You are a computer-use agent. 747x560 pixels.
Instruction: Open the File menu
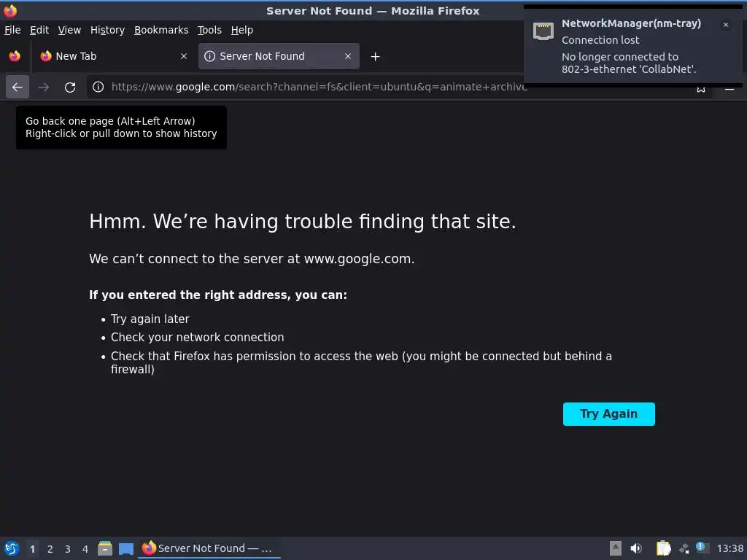click(12, 30)
